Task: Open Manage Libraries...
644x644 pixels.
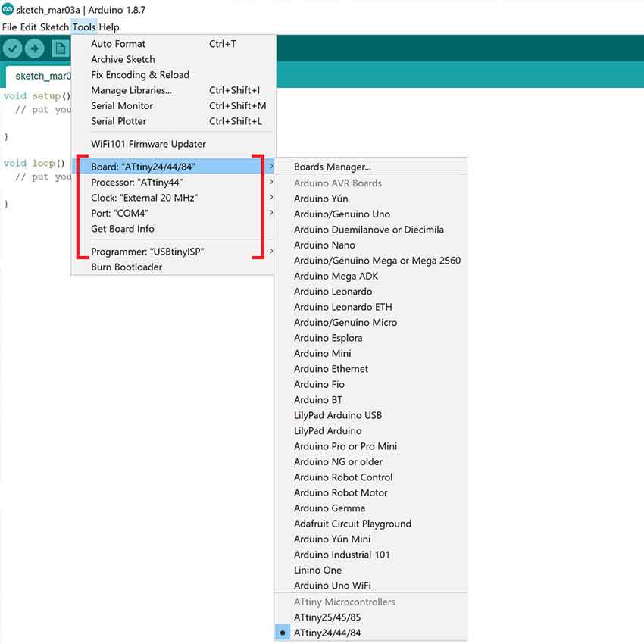Action: 172,90
